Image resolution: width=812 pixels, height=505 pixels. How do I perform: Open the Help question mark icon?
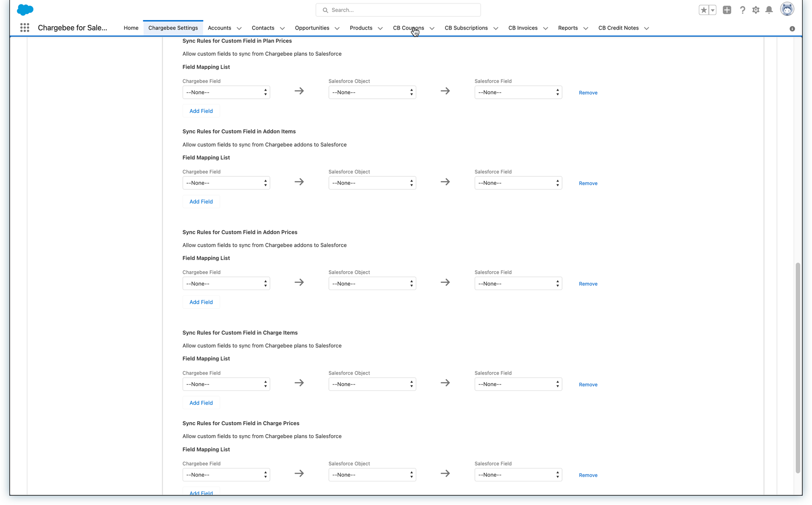[742, 10]
